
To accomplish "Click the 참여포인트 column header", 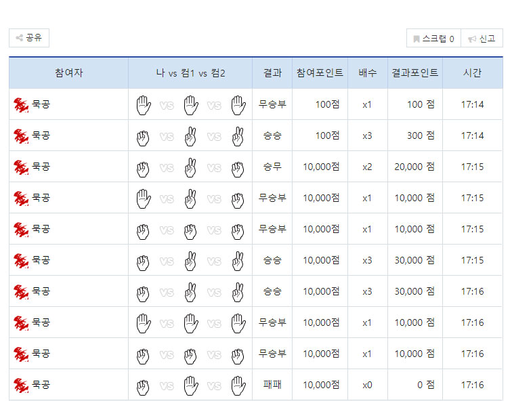I will 320,73.
